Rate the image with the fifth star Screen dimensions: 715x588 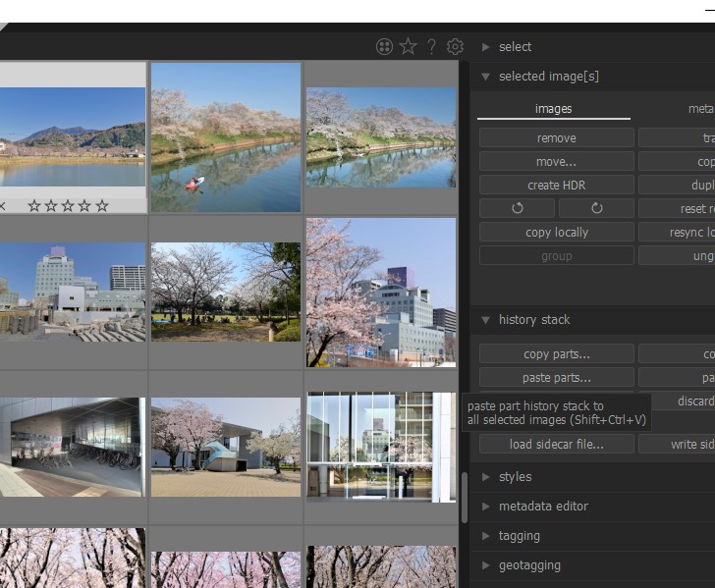tap(102, 206)
